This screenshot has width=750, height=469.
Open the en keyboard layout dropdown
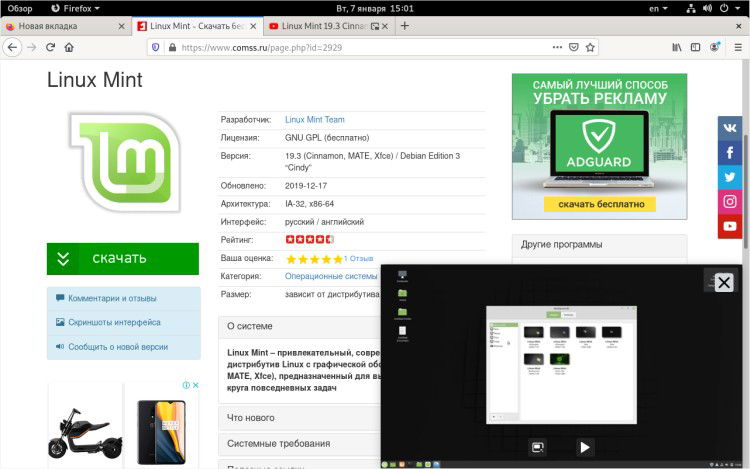point(658,8)
